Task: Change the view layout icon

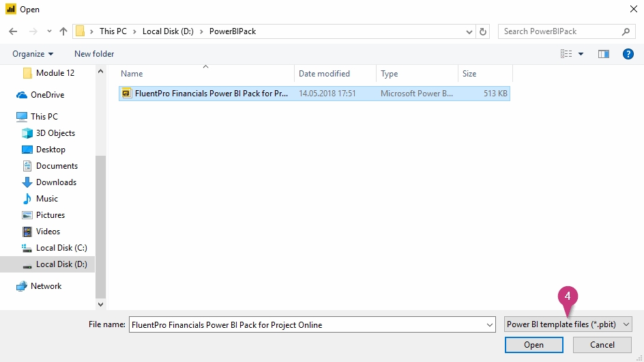Action: click(x=566, y=54)
